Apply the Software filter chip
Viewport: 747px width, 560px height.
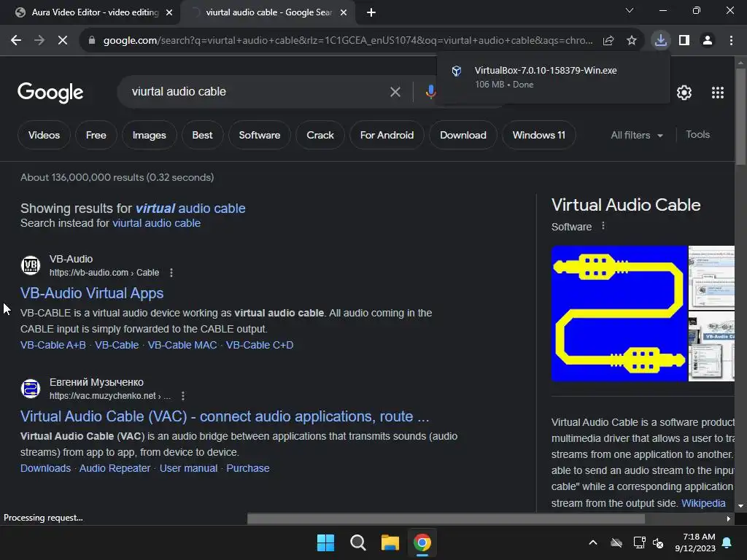click(260, 135)
